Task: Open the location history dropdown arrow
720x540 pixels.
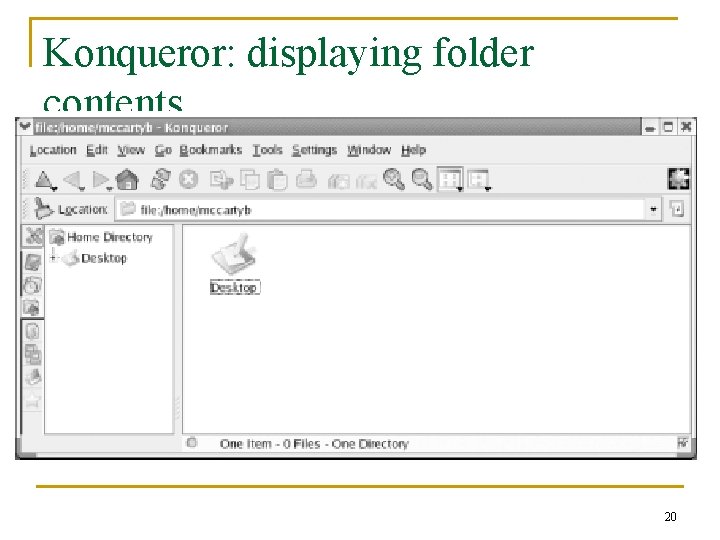Action: 653,210
